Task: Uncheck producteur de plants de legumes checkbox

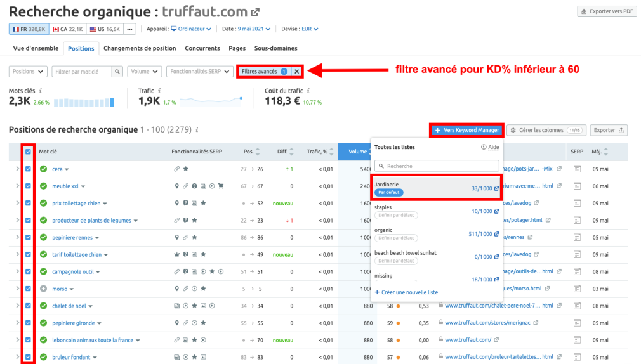Action: tap(28, 220)
